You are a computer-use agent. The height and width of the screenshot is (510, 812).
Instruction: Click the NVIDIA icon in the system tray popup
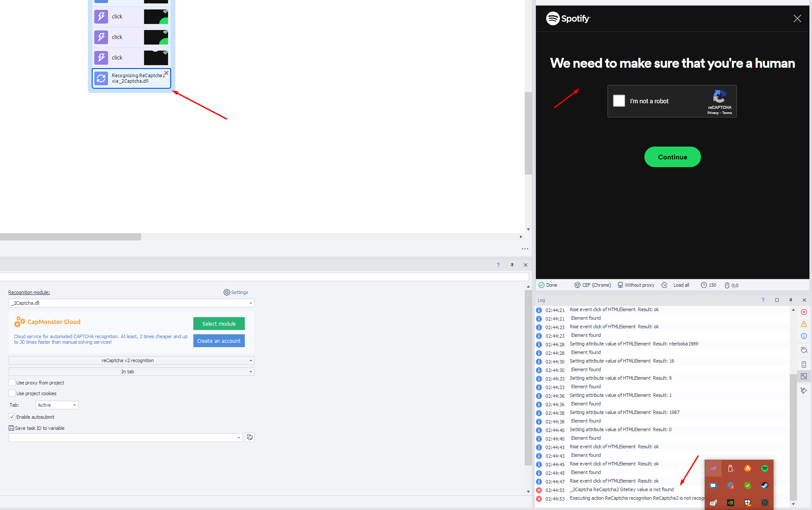pyautogui.click(x=731, y=503)
